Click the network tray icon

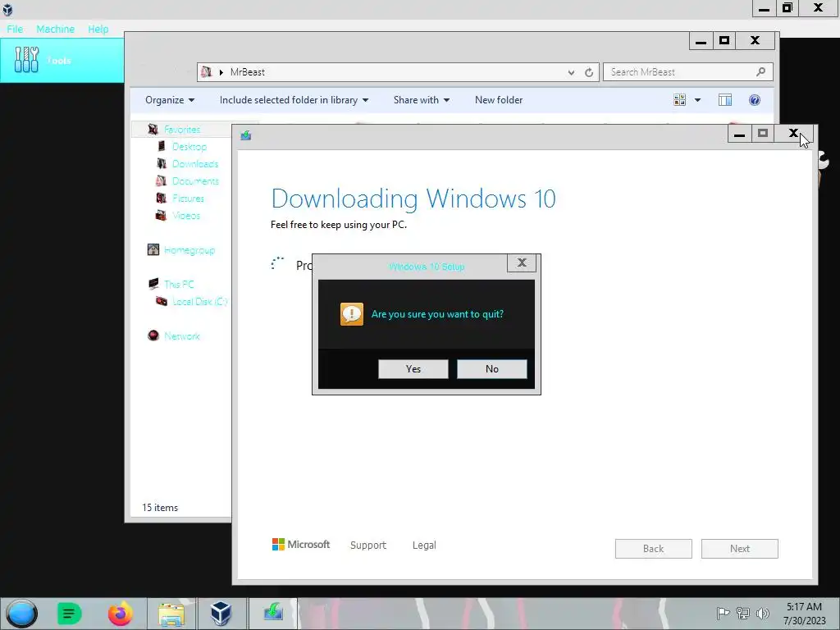742,613
